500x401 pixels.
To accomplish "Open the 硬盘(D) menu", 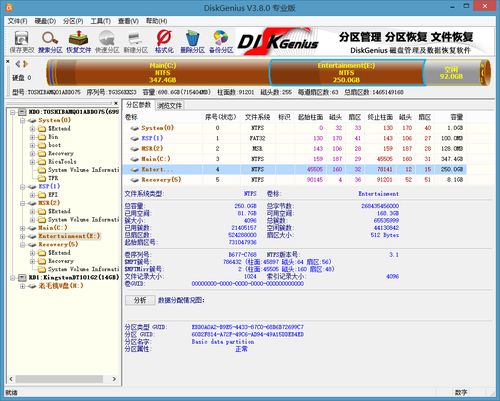I will 45,21.
